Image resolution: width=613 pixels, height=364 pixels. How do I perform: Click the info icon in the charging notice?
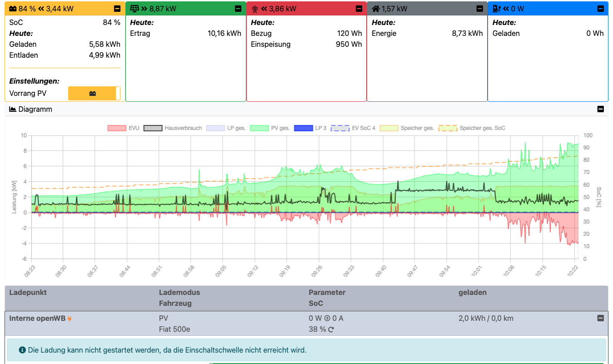22,350
